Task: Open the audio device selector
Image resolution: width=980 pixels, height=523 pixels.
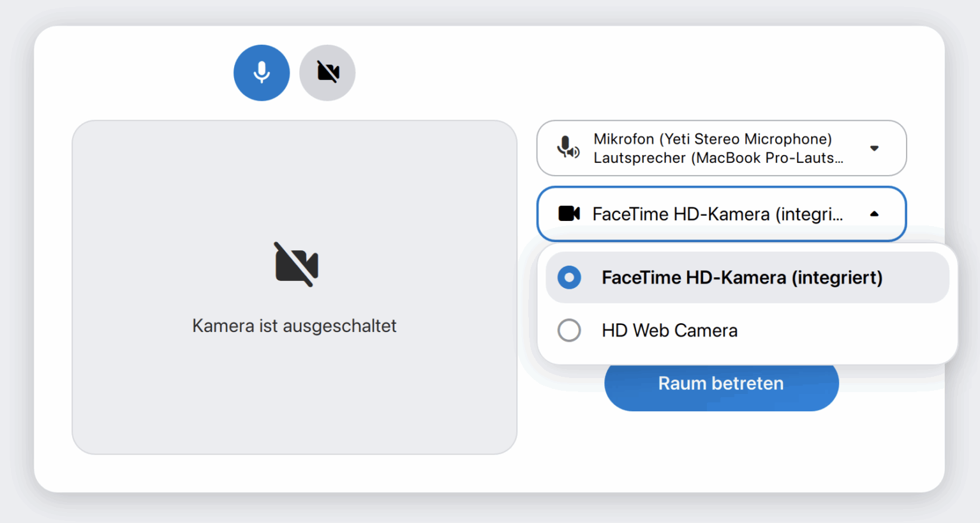Action: tap(721, 148)
